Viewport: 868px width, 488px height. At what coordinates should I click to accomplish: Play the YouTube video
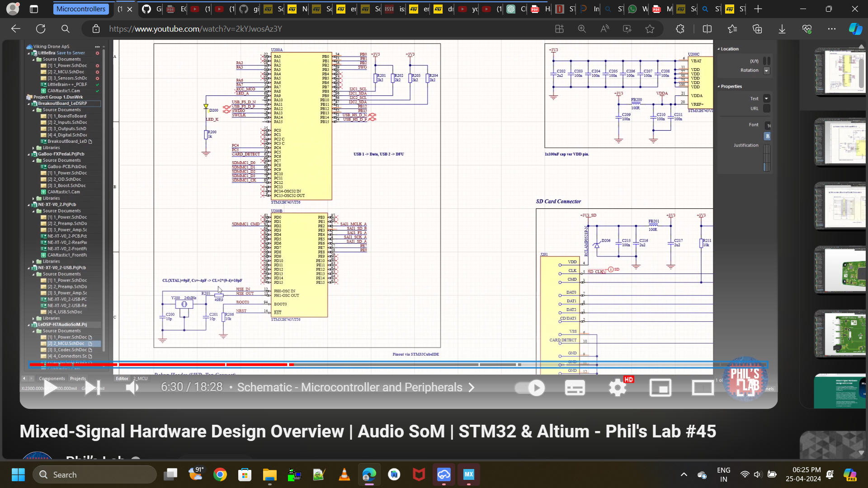pyautogui.click(x=50, y=388)
